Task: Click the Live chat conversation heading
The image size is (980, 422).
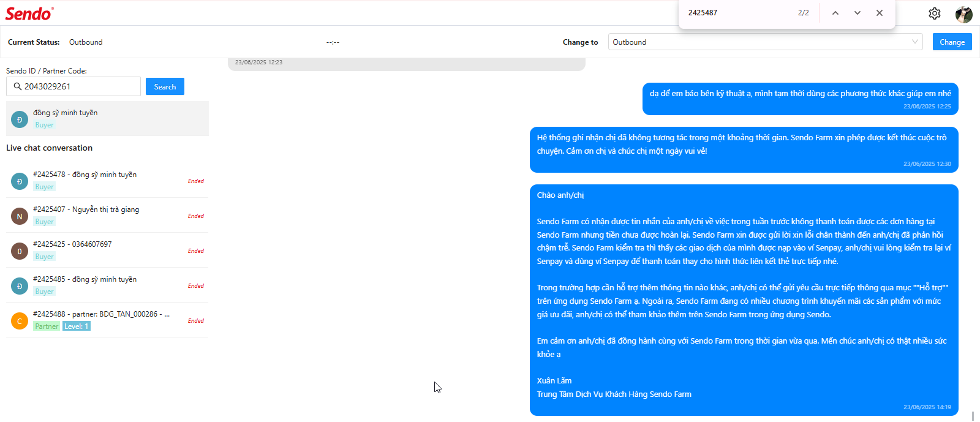Action: [x=49, y=148]
